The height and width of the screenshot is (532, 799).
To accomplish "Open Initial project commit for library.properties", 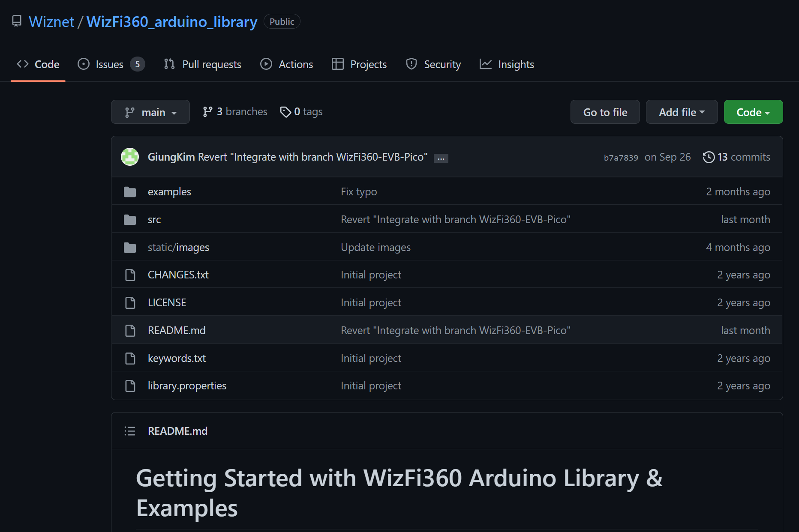I will 371,386.
